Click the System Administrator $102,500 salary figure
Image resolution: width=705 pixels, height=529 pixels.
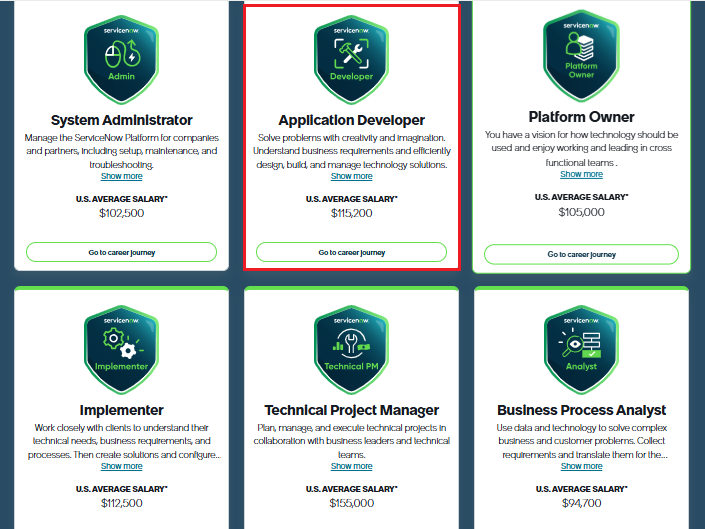pyautogui.click(x=121, y=213)
